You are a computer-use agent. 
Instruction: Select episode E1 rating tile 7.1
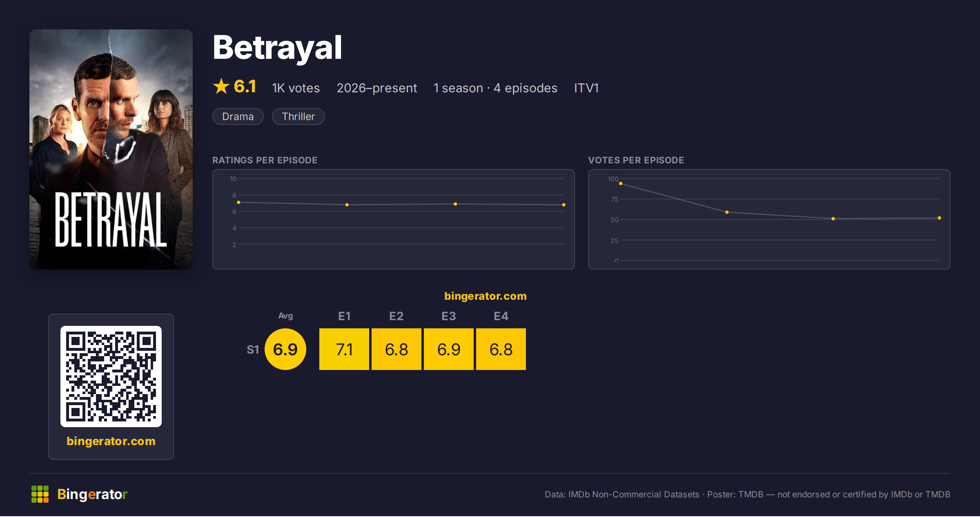coord(344,350)
